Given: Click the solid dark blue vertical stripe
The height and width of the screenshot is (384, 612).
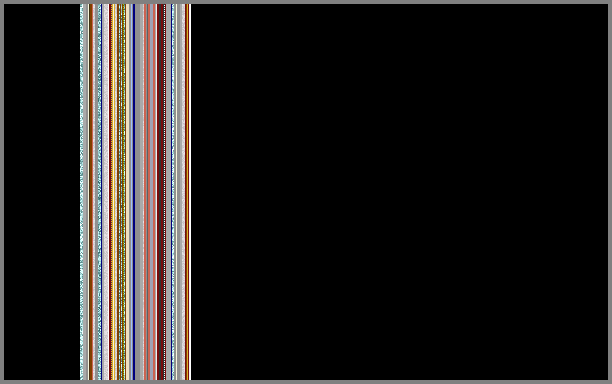Looking at the screenshot, I should coord(134,192).
